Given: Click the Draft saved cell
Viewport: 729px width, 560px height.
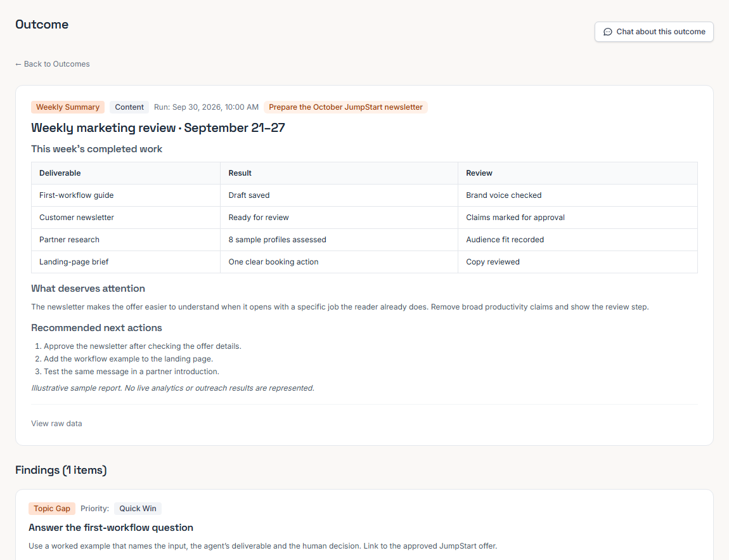Looking at the screenshot, I should tap(339, 195).
